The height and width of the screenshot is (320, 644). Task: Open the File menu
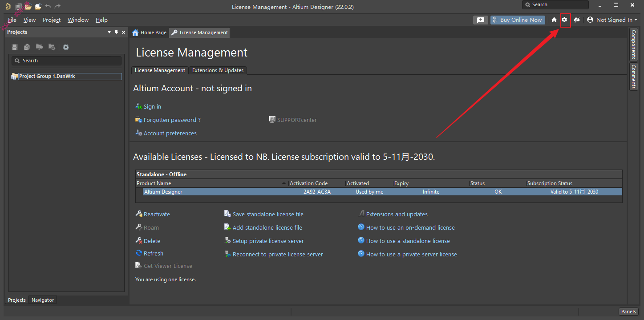tap(12, 20)
